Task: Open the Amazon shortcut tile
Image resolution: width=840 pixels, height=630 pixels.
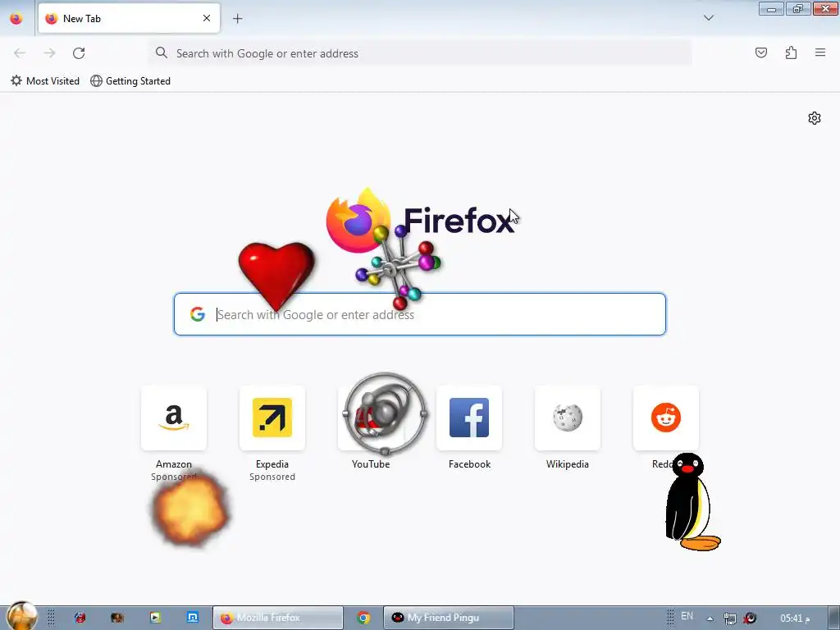Action: tap(174, 418)
